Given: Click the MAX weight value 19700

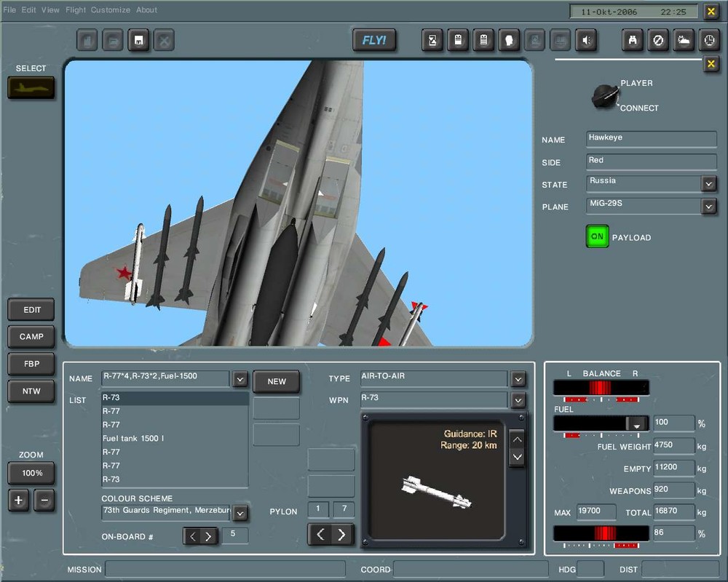Looking at the screenshot, I should pyautogui.click(x=596, y=511).
